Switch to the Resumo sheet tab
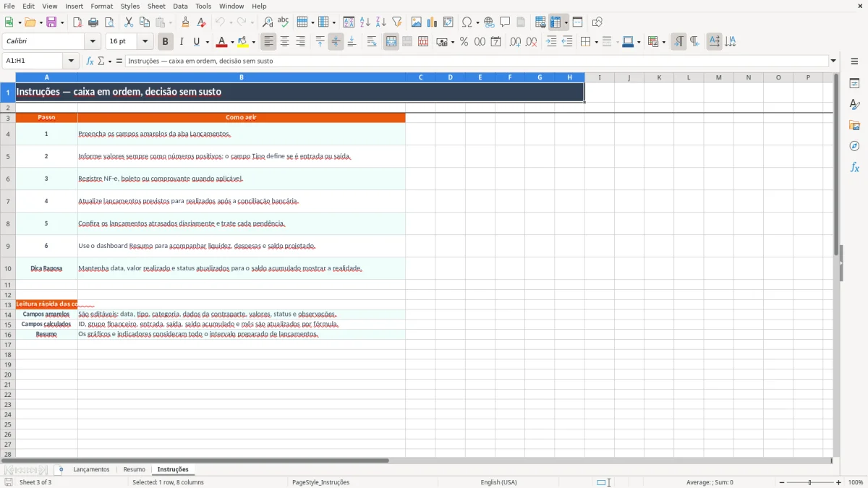The image size is (868, 488). tap(134, 470)
